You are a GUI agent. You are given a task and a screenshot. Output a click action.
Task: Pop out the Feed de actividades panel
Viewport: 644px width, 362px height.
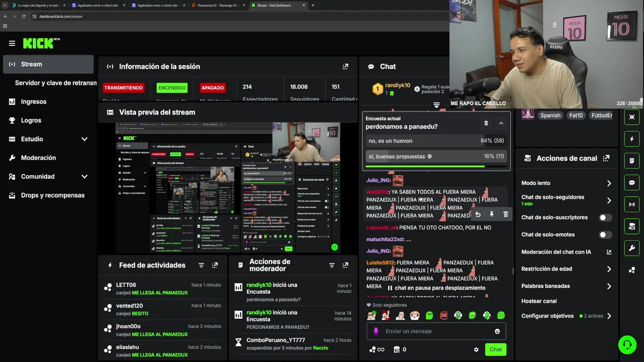coord(215,265)
